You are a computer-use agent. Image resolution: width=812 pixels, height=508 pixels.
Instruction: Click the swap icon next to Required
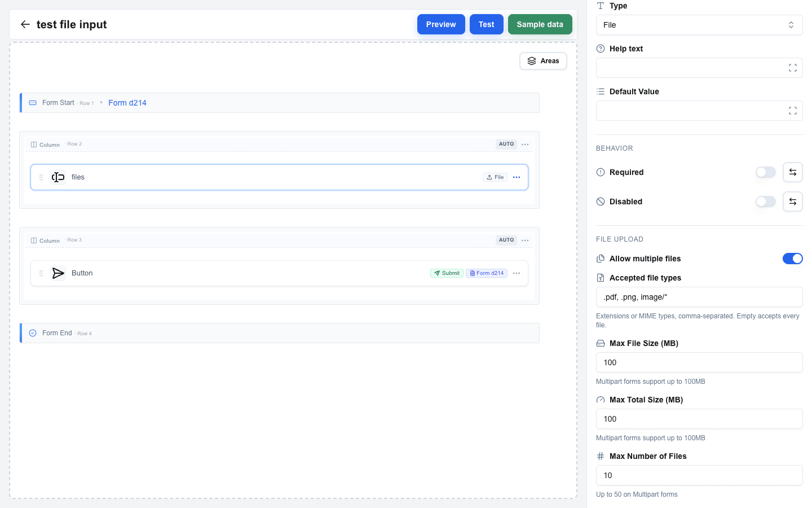pyautogui.click(x=793, y=172)
